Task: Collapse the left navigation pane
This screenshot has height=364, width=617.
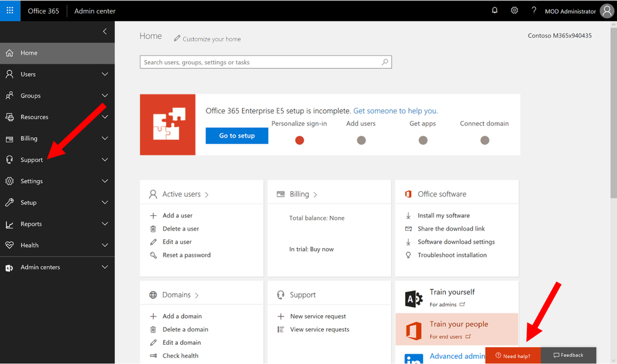Action: coord(104,31)
